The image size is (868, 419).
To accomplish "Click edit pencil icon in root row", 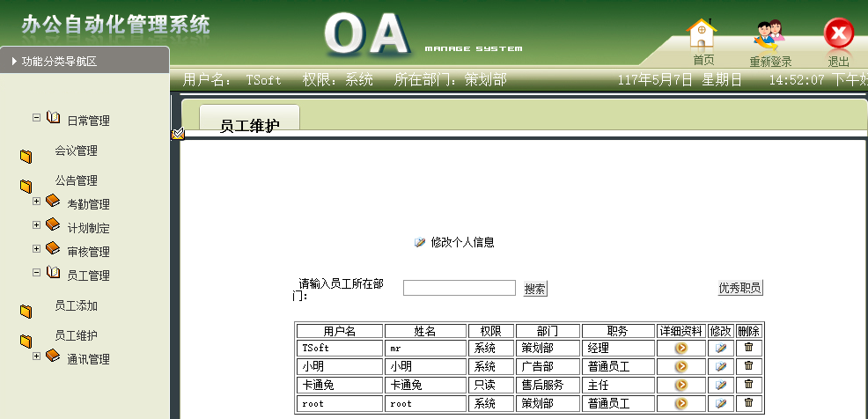I will (721, 403).
